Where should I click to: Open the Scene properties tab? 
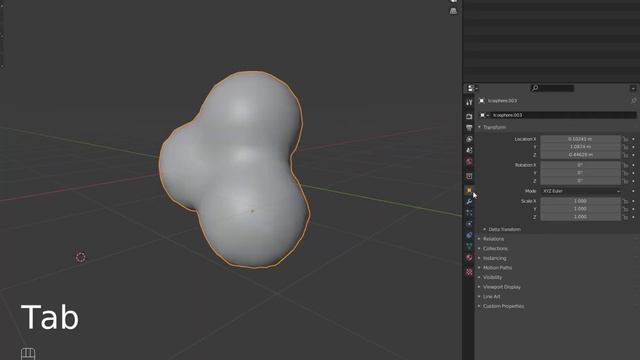click(x=469, y=150)
